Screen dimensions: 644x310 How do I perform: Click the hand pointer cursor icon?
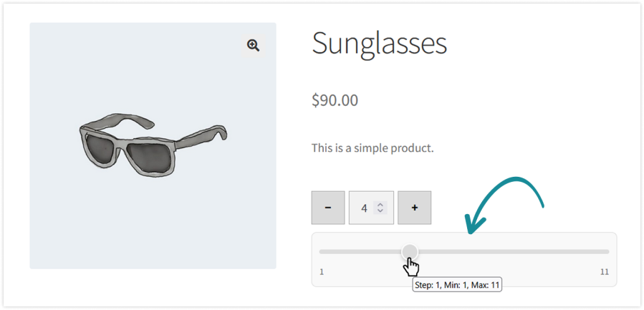click(411, 267)
